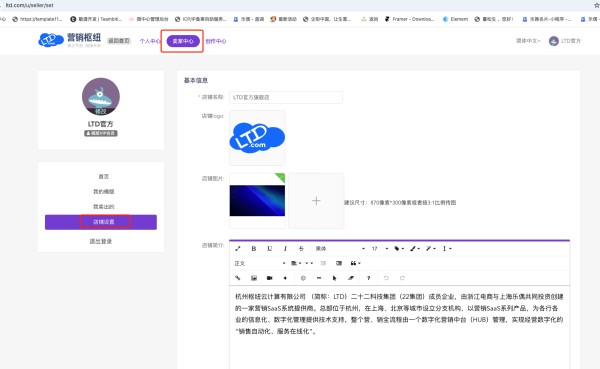Image resolution: width=600 pixels, height=369 pixels.
Task: Toggle bold formatting in the editor
Action: (253, 248)
